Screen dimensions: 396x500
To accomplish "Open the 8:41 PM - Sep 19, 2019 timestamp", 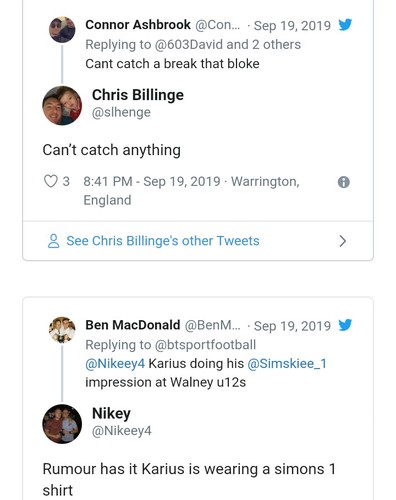I will tap(152, 181).
